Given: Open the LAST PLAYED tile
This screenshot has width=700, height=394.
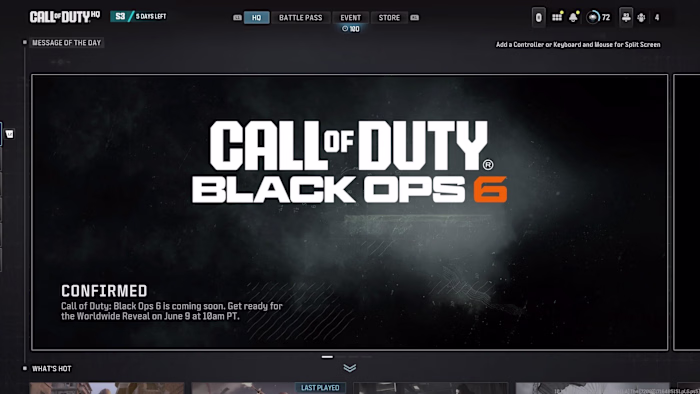Looking at the screenshot, I should (268, 388).
